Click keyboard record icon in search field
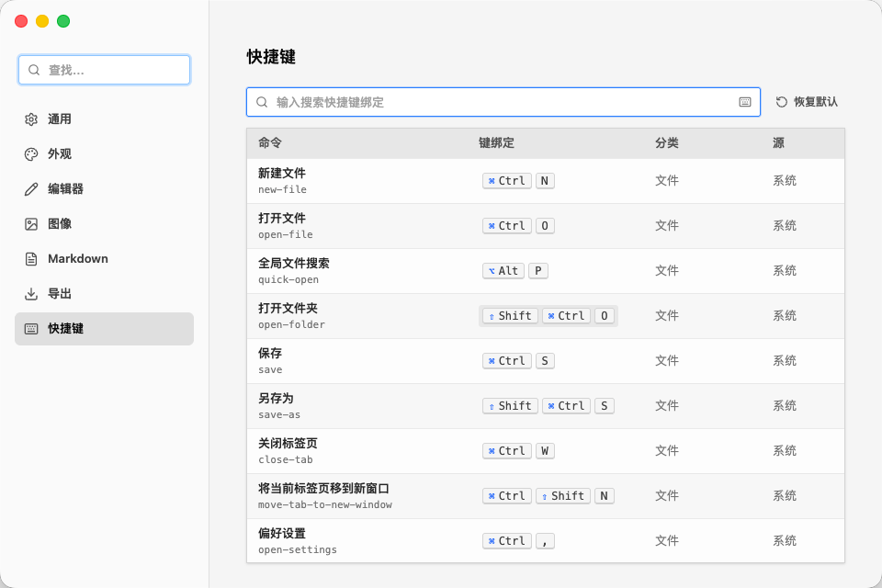Screen dimensions: 882x588 click(745, 102)
